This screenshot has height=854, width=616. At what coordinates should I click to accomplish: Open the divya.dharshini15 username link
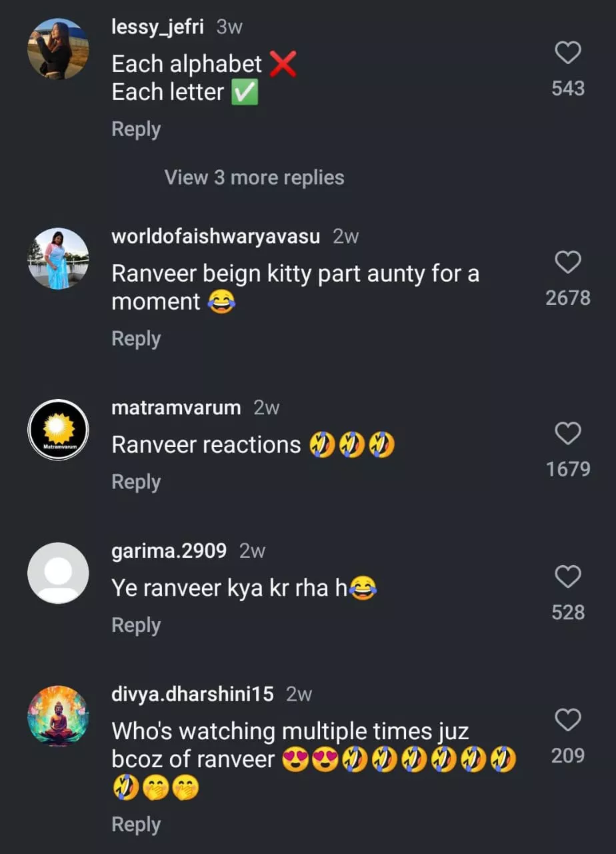click(192, 694)
